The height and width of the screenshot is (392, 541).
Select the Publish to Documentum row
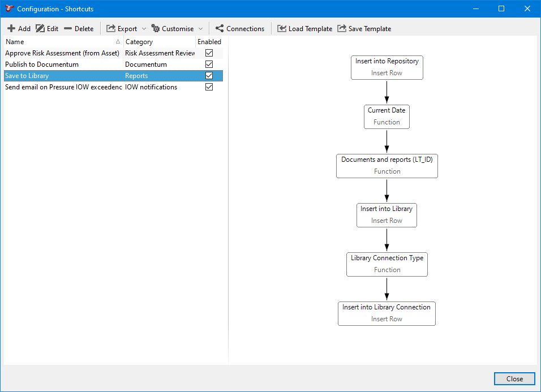62,64
